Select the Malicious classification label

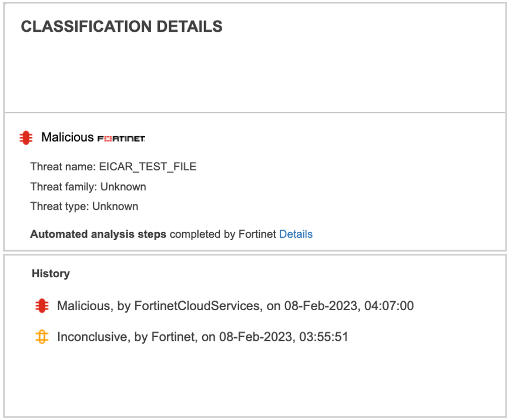point(68,137)
